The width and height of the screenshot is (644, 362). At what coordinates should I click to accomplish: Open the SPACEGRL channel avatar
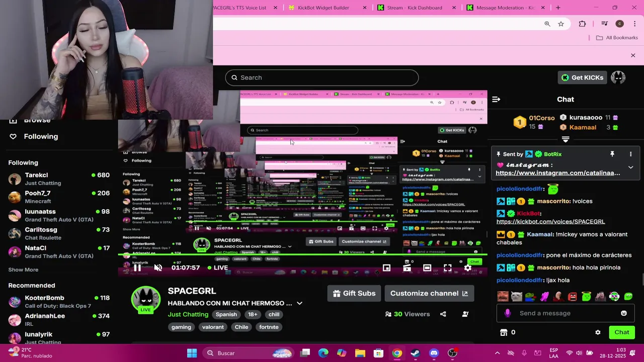click(146, 300)
